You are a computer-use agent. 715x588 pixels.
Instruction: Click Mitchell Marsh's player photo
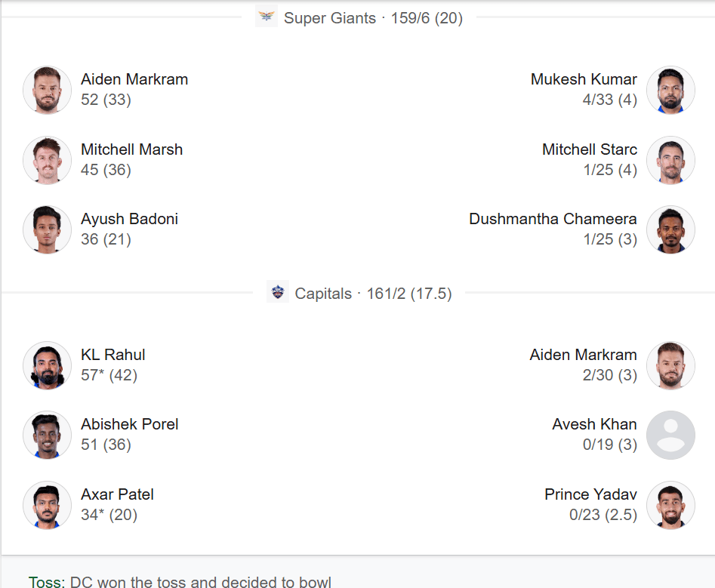(x=47, y=160)
